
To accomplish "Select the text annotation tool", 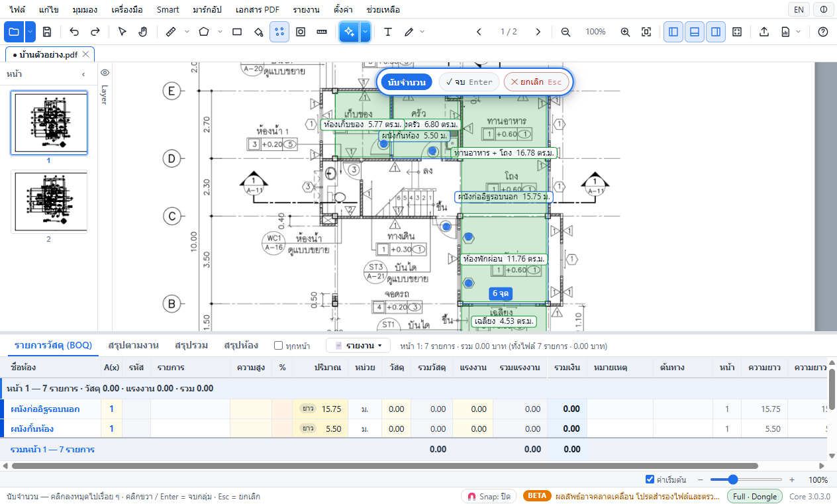I will click(x=388, y=32).
